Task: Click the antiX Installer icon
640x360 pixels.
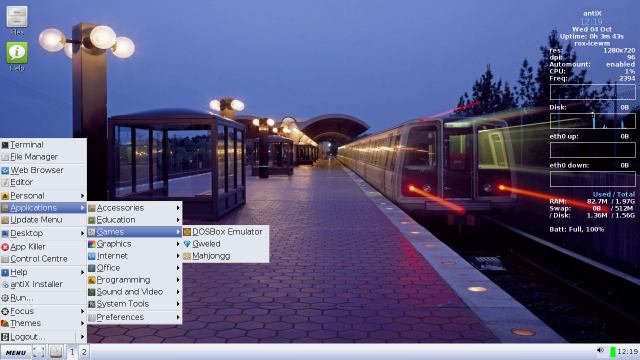Action: tap(5, 284)
